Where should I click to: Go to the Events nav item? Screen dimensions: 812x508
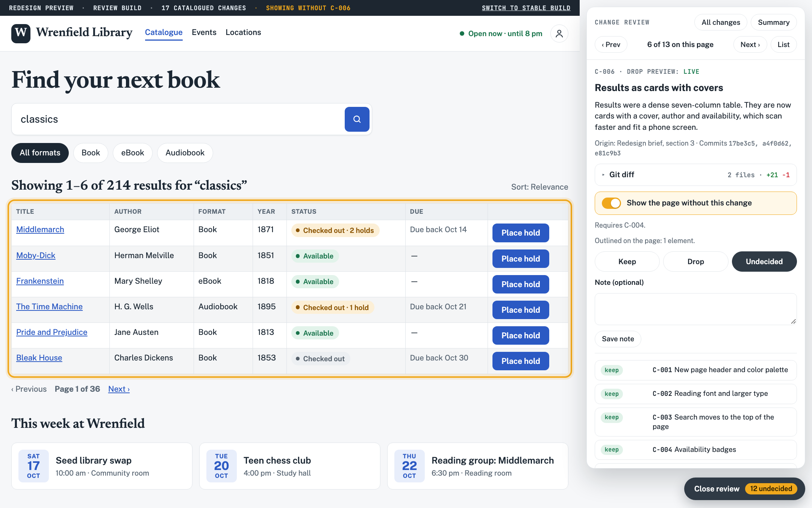pos(204,32)
